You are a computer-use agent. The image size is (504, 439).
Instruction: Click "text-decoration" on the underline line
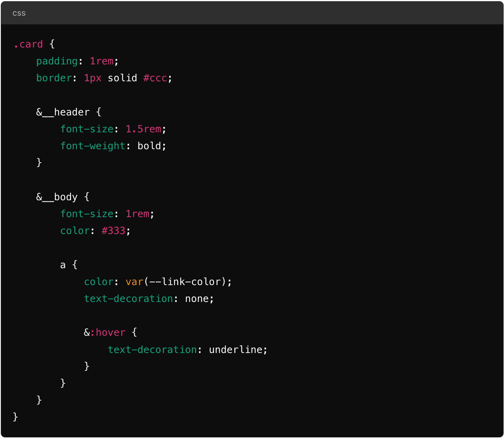tap(152, 349)
